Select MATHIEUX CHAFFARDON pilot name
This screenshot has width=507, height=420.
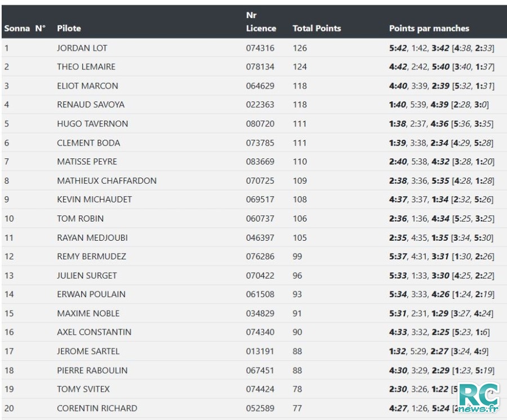pos(106,180)
